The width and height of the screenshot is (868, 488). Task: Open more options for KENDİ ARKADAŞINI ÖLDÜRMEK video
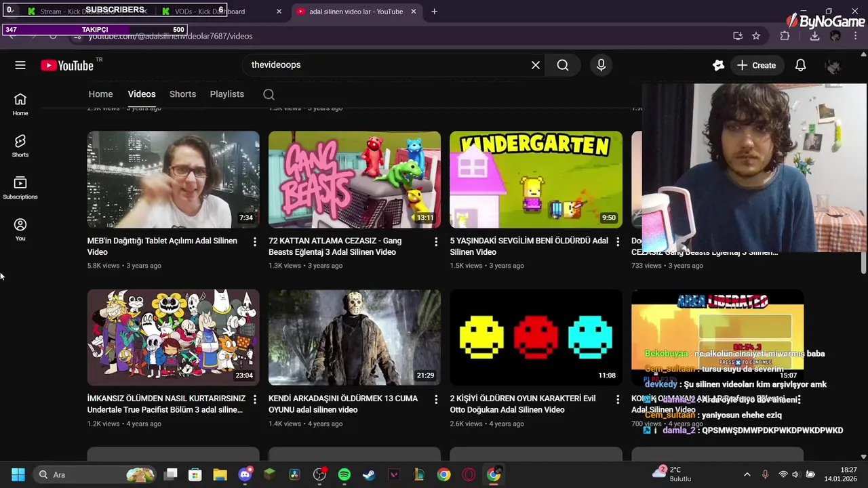coord(436,400)
